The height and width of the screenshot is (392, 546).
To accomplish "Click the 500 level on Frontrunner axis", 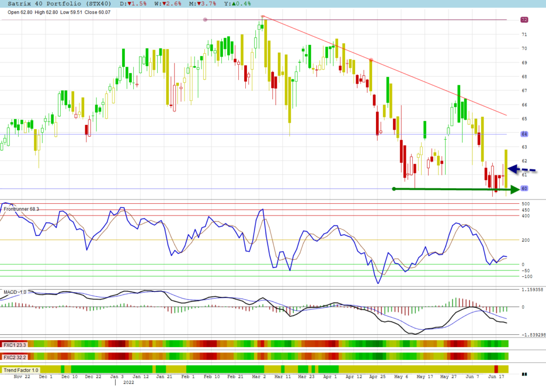I will click(526, 204).
